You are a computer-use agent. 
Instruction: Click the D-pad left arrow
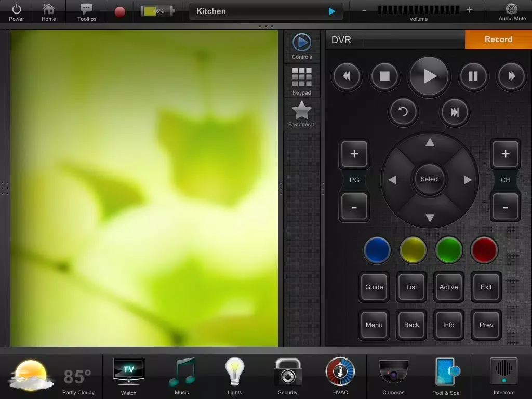[393, 180]
